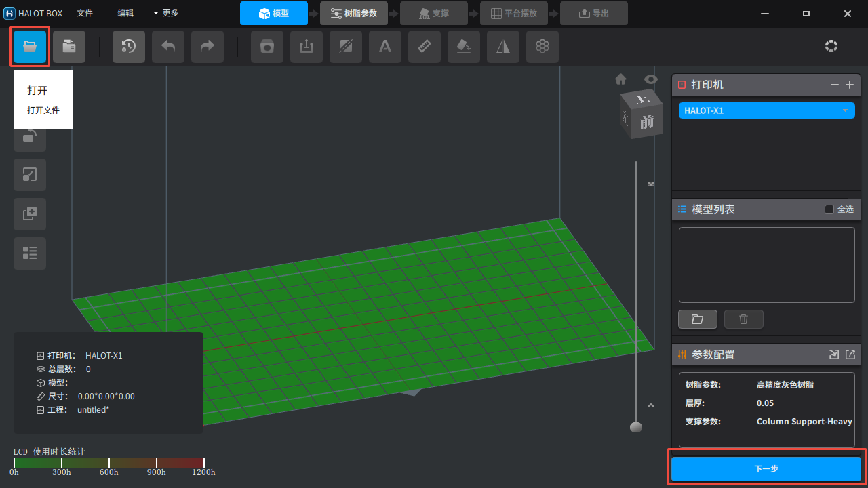Open the 文件 menu

pyautogui.click(x=85, y=13)
